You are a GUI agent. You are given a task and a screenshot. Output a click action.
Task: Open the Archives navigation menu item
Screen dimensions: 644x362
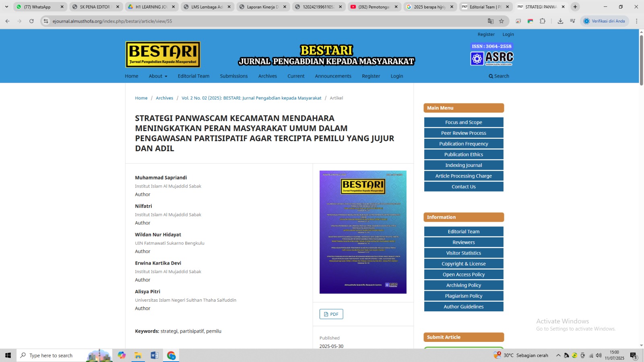(x=267, y=76)
